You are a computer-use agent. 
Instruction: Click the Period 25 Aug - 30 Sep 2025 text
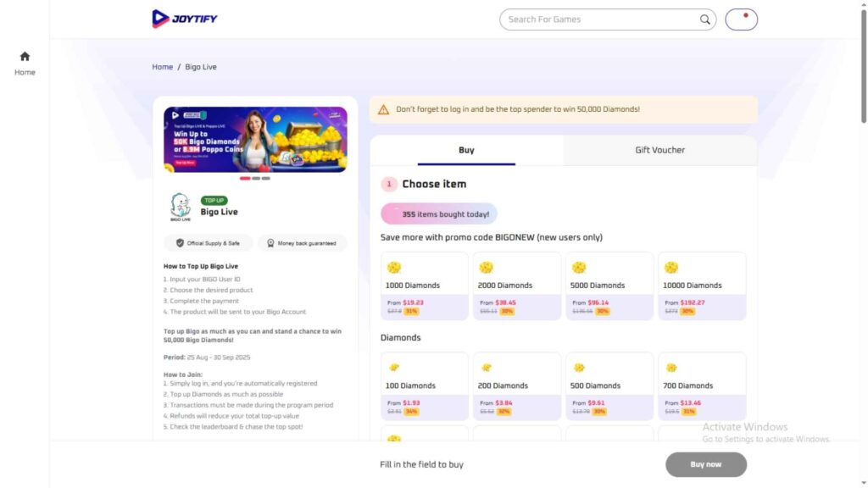(207, 358)
